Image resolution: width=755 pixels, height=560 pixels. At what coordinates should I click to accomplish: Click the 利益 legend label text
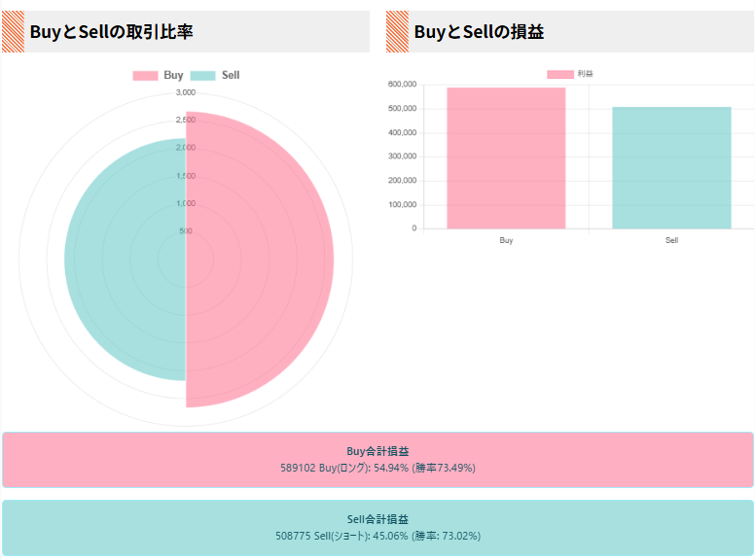coord(585,74)
